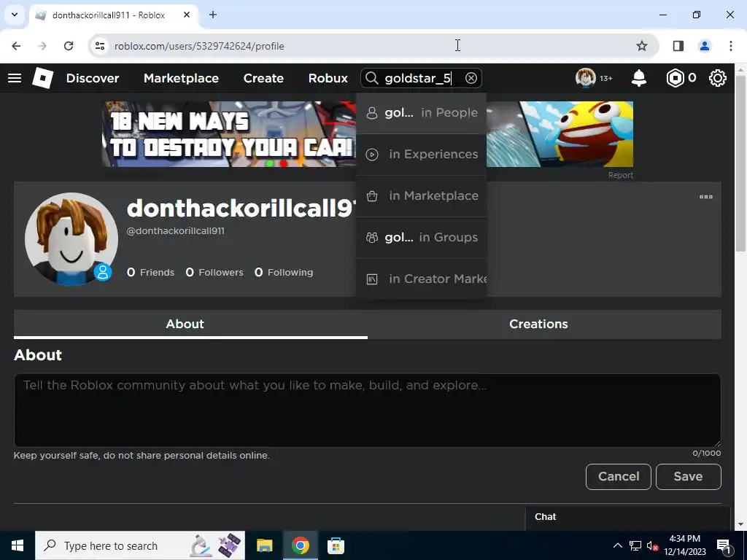Viewport: 747px width, 560px height.
Task: Click the Roblox logo home icon
Action: point(43,78)
